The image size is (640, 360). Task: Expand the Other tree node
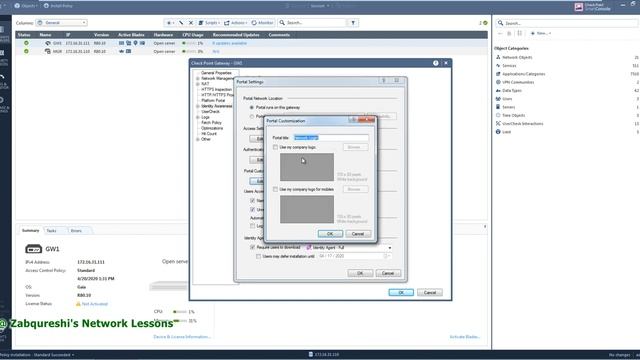point(198,139)
